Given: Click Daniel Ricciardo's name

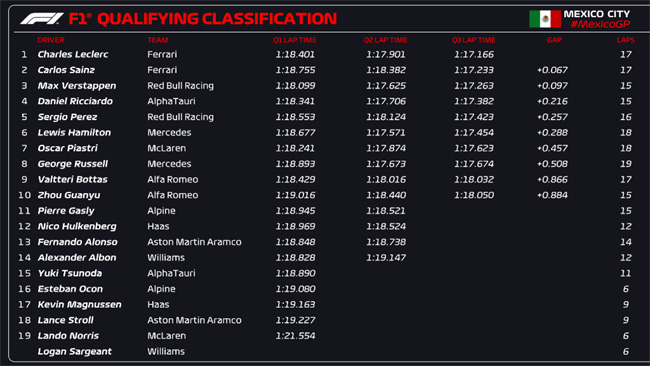Looking at the screenshot, I should click(75, 101).
